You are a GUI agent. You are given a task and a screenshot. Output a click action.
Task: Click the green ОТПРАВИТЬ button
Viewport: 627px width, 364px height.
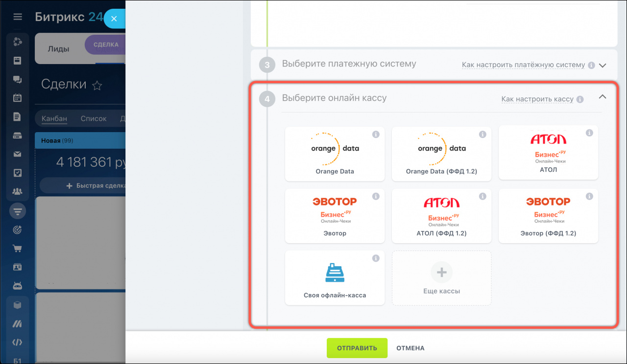(357, 348)
